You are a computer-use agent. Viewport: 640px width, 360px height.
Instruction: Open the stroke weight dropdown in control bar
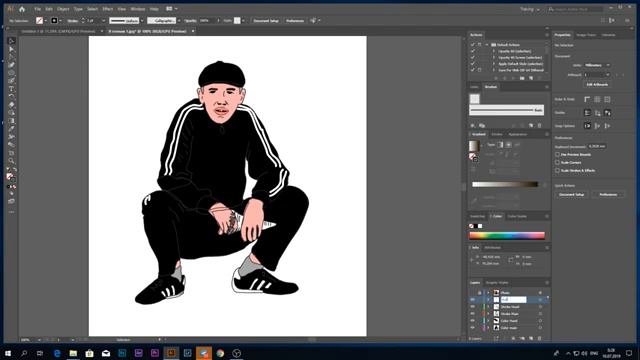tap(104, 20)
